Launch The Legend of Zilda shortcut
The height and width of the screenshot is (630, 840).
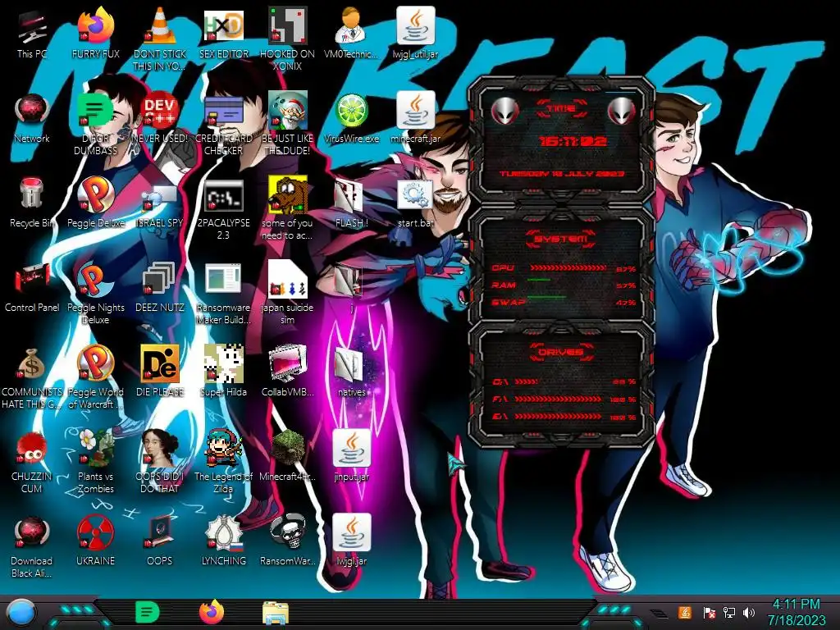[223, 462]
